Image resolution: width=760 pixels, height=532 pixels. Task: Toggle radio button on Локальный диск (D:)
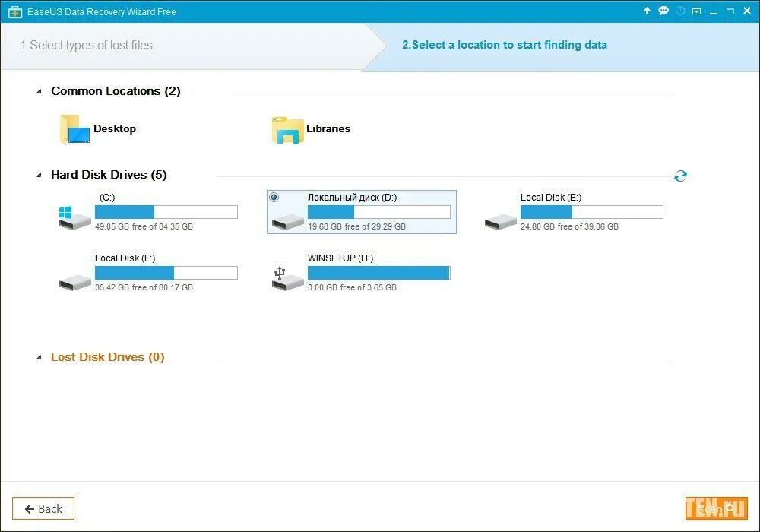tap(274, 197)
